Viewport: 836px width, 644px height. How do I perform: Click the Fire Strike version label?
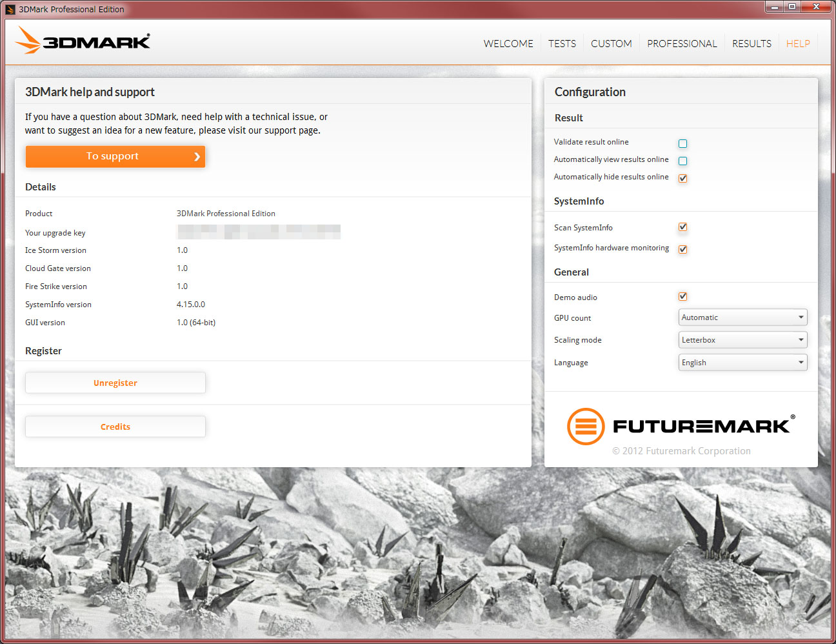click(x=56, y=287)
